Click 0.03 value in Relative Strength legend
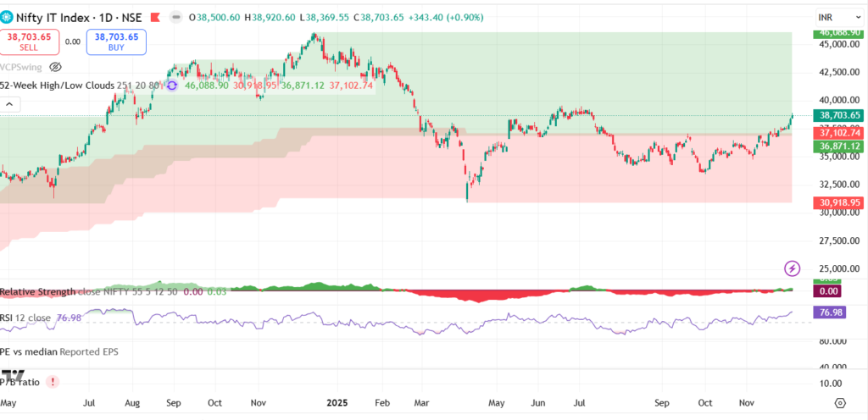This screenshot has height=420, width=868. [216, 292]
